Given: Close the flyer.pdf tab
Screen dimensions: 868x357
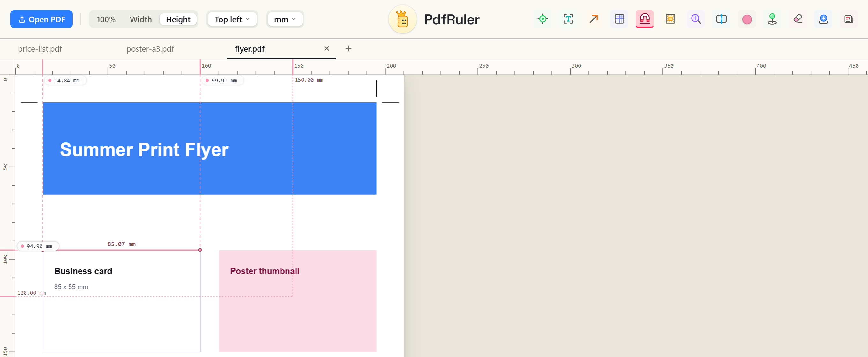Looking at the screenshot, I should coord(326,49).
